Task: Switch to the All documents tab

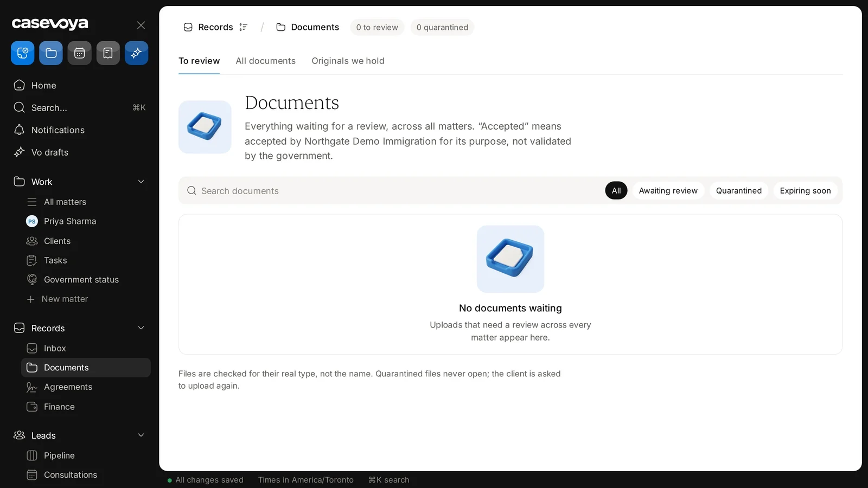Action: click(266, 61)
